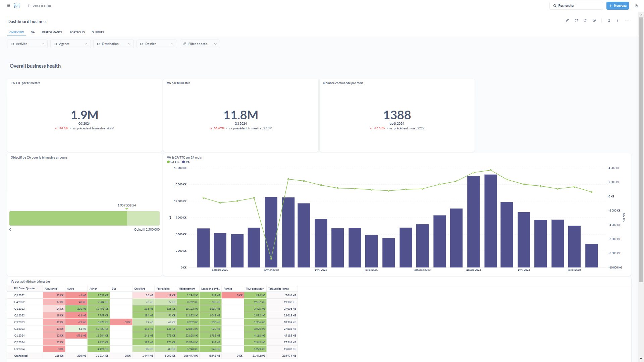Show dashboard info panel

(618, 20)
